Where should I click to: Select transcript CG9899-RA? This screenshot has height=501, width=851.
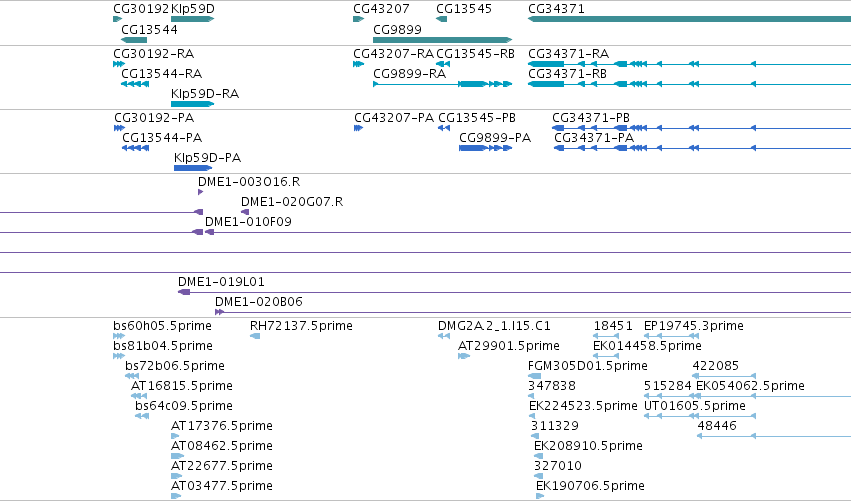[410, 74]
